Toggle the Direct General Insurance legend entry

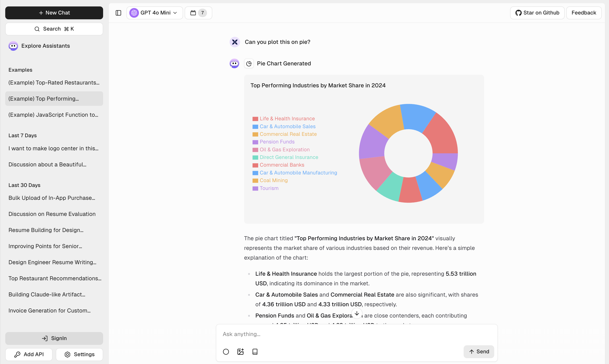[x=289, y=157]
